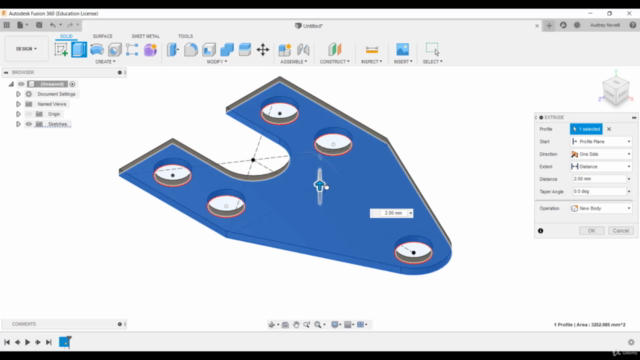Select the Hole tool icon
The width and height of the screenshot is (640, 360).
115,50
